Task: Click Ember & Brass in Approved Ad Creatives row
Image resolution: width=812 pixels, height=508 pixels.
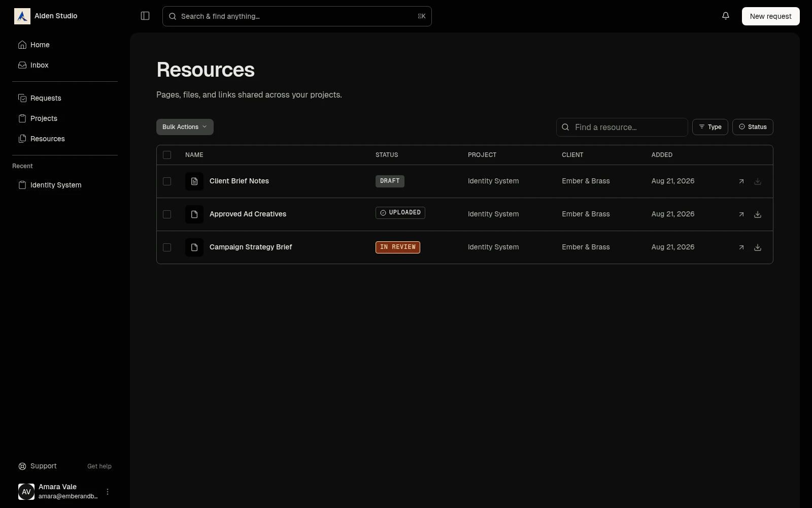Action: click(x=586, y=214)
